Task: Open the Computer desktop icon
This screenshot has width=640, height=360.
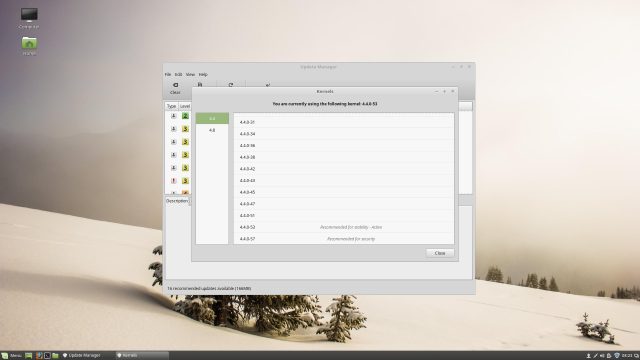Action: 29,18
